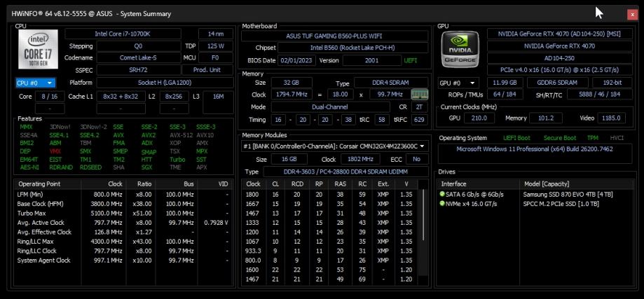
Task: Click the SSPEC value SRH72
Action: 139,70
